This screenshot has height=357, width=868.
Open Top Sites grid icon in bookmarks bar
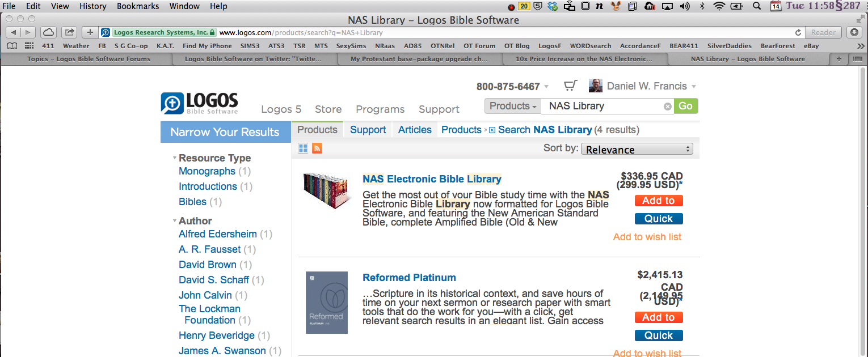(x=29, y=46)
